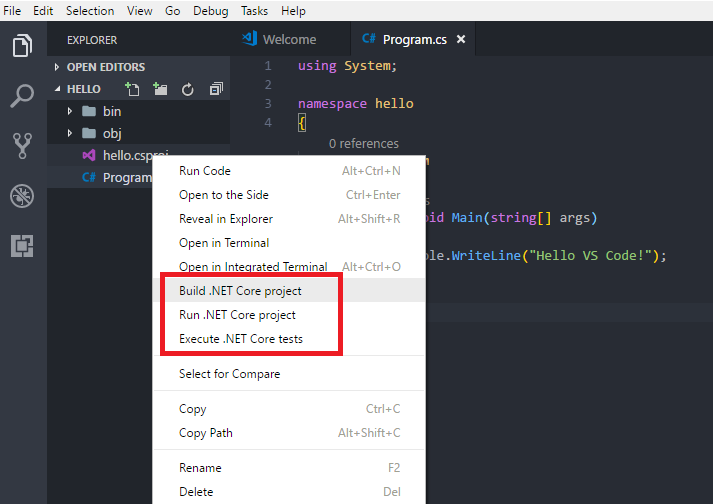
Task: Choose Build .NET Core project
Action: (290, 291)
